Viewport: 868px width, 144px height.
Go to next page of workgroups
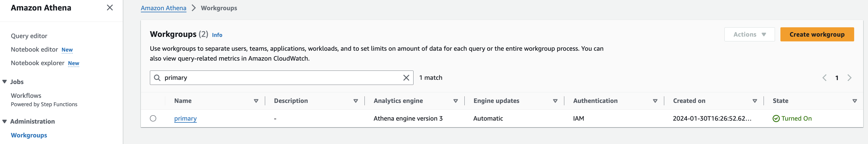click(849, 78)
